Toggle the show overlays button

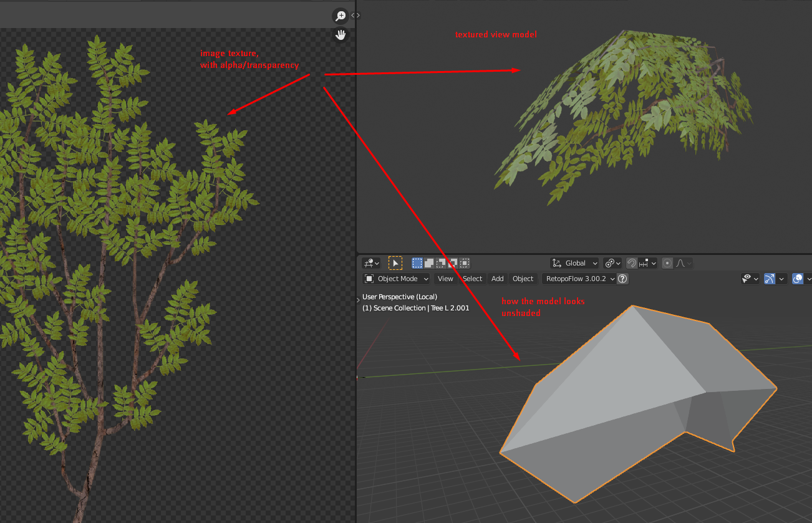pyautogui.click(x=798, y=279)
